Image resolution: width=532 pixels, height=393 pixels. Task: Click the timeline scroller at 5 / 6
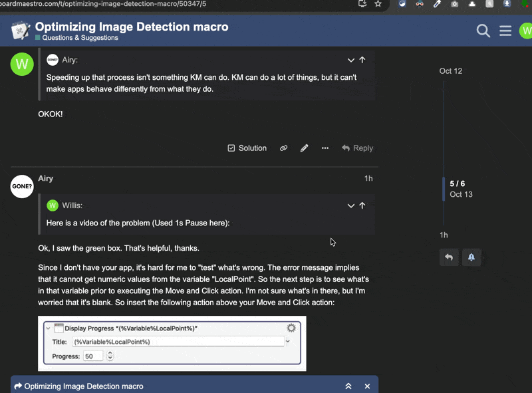(457, 184)
